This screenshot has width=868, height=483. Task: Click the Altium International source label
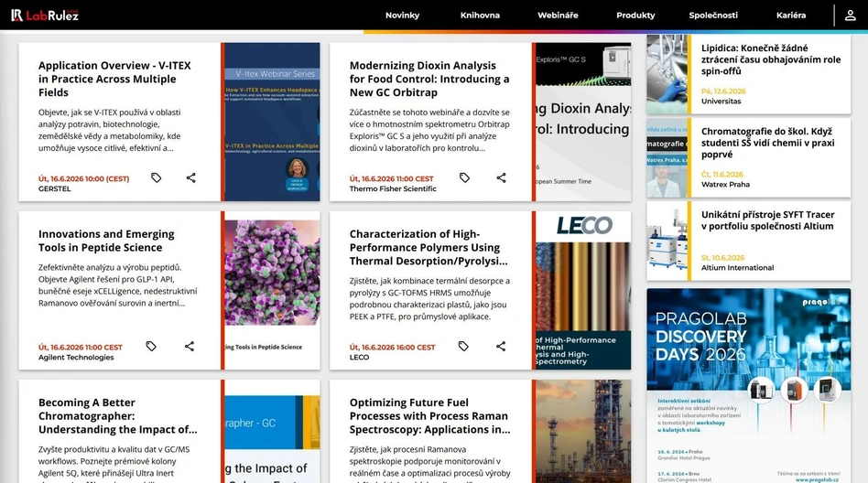[x=737, y=268]
